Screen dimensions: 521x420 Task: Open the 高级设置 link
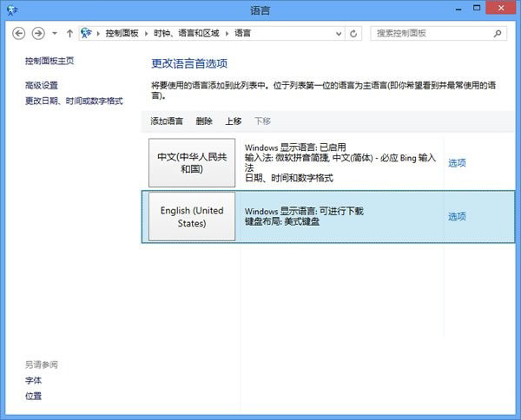coord(42,85)
